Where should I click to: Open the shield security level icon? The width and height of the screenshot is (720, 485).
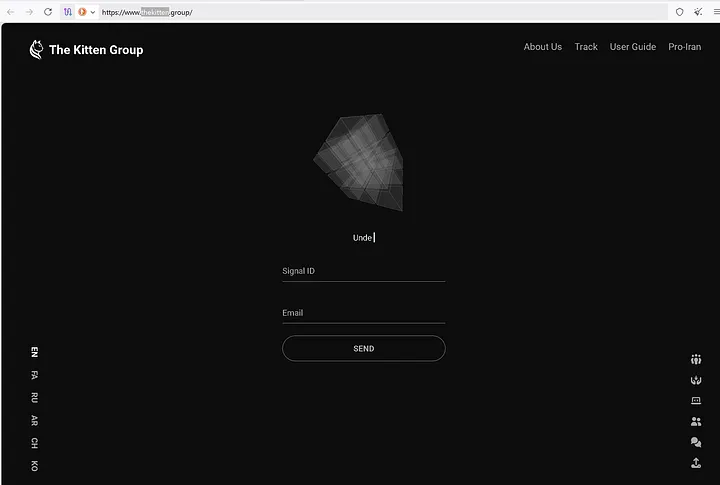pos(680,12)
